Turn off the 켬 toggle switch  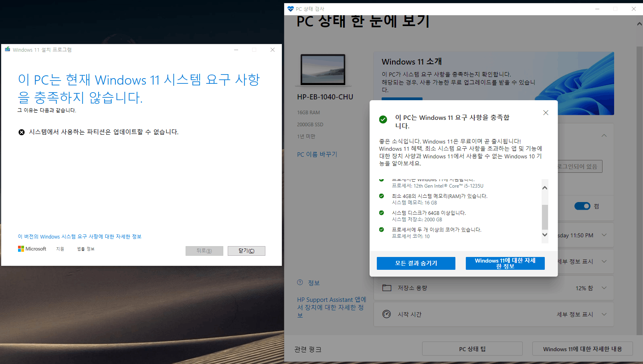(x=582, y=206)
